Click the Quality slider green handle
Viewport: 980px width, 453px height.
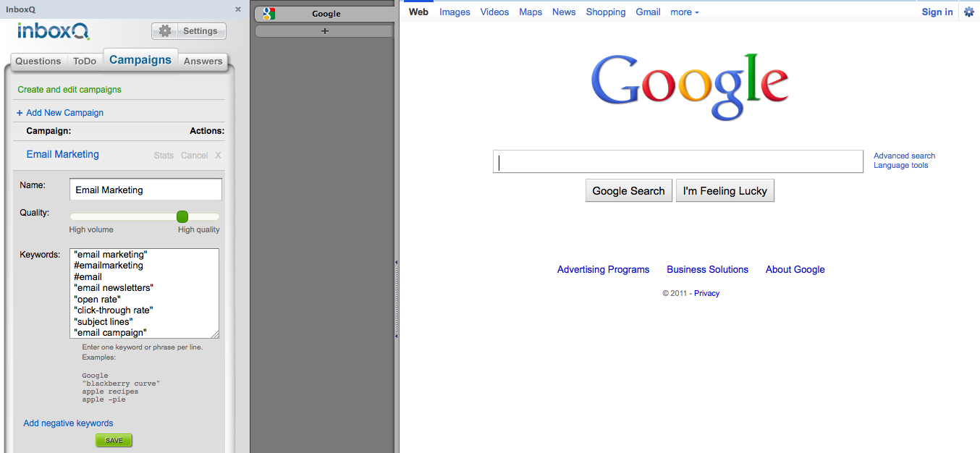pos(182,216)
